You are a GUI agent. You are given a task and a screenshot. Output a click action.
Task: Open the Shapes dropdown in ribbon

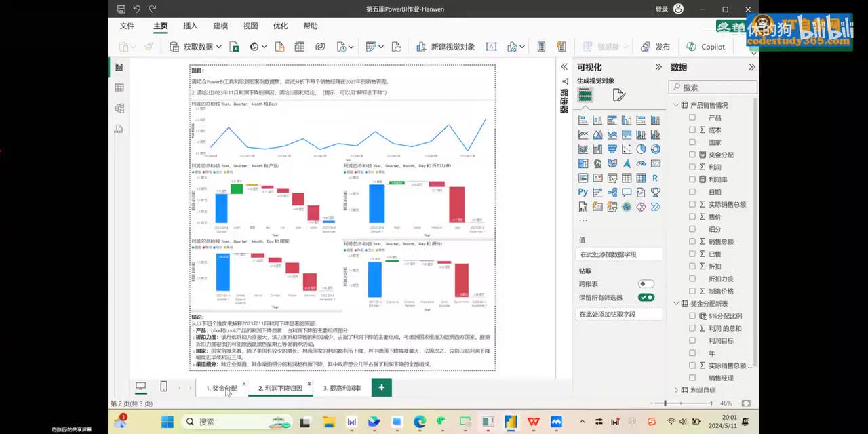[522, 47]
